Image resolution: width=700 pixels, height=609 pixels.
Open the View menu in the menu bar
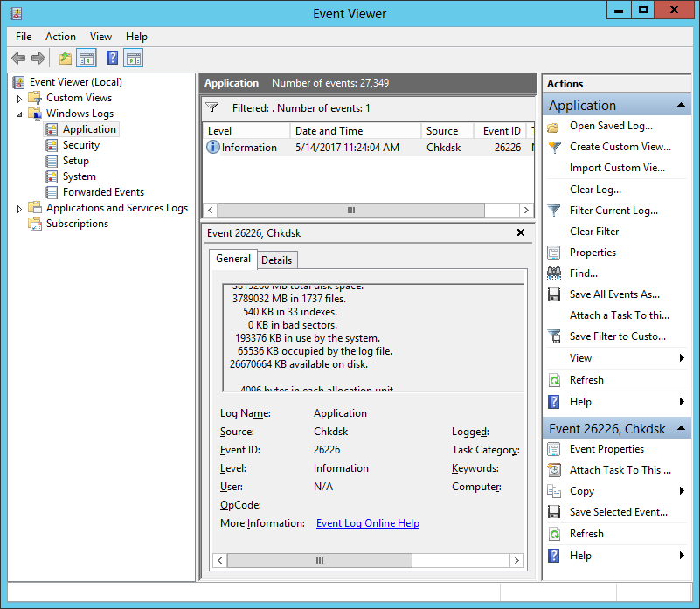click(x=100, y=37)
